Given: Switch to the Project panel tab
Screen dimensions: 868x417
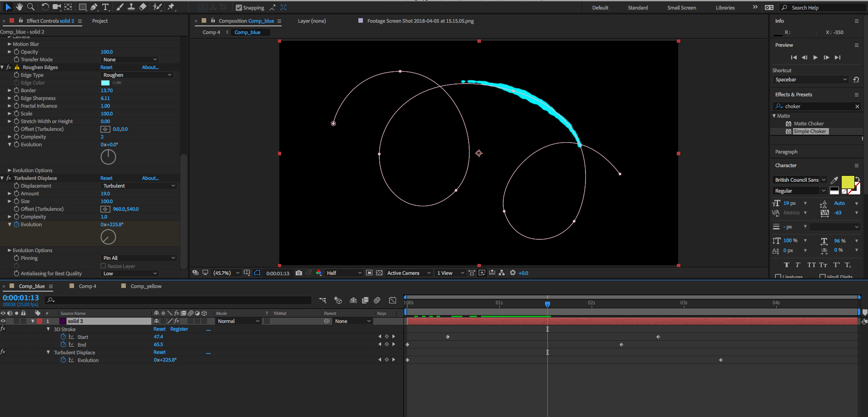Looking at the screenshot, I should 100,21.
